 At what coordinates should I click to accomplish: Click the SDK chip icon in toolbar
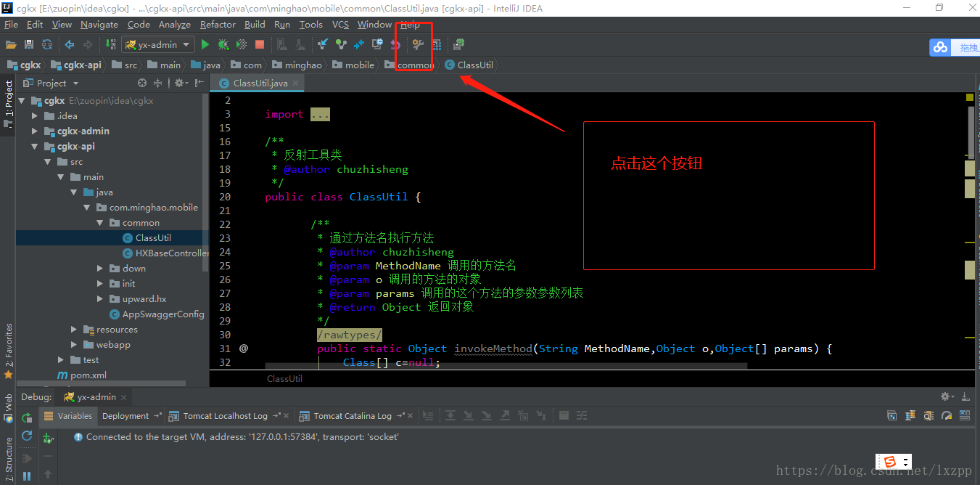(x=459, y=44)
